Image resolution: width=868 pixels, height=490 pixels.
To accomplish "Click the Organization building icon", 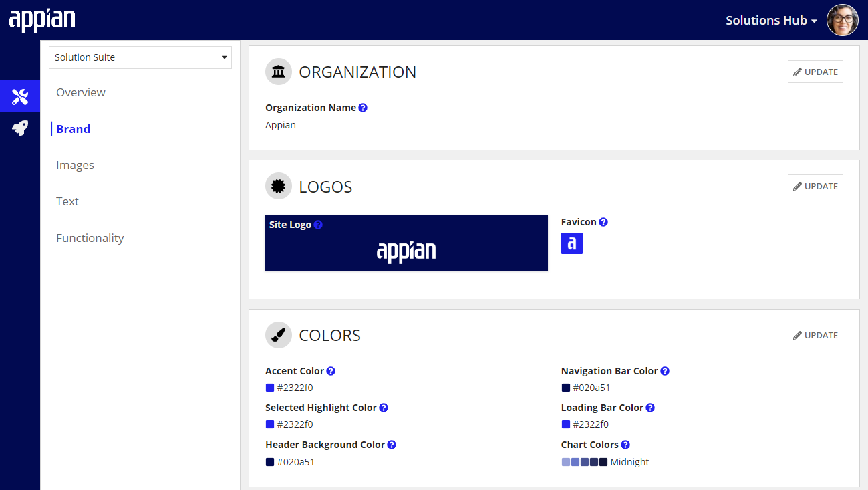I will tap(279, 72).
